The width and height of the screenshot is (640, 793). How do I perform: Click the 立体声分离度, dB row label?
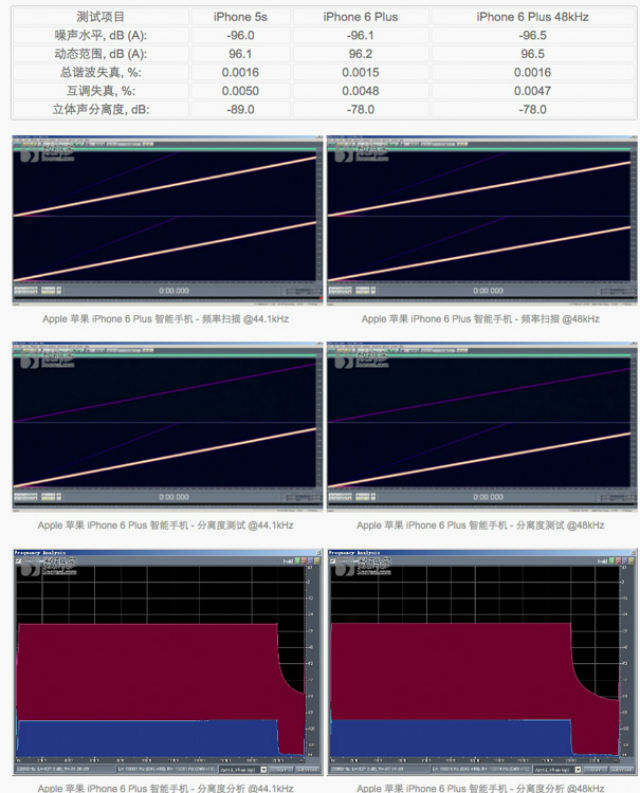click(100, 109)
